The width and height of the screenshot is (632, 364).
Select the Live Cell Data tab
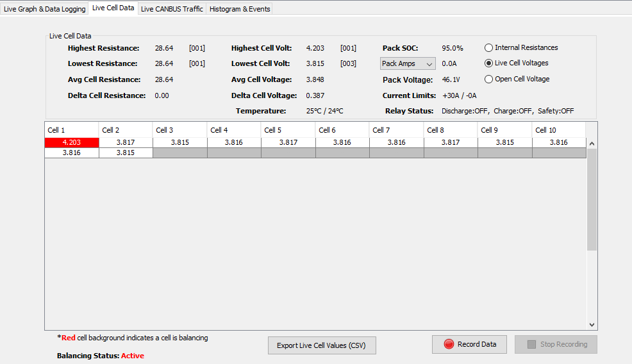[x=113, y=8]
